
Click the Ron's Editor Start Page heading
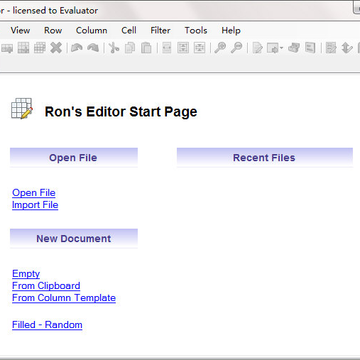(121, 112)
